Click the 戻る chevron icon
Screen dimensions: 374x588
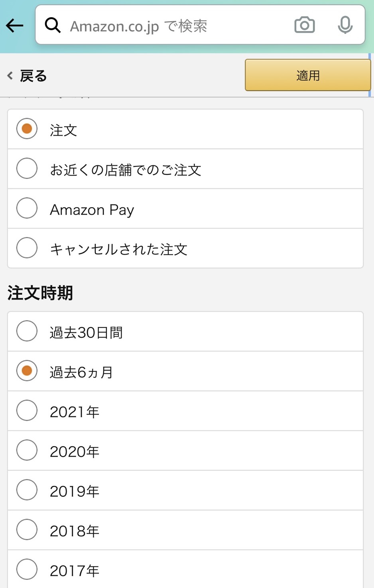pyautogui.click(x=10, y=76)
